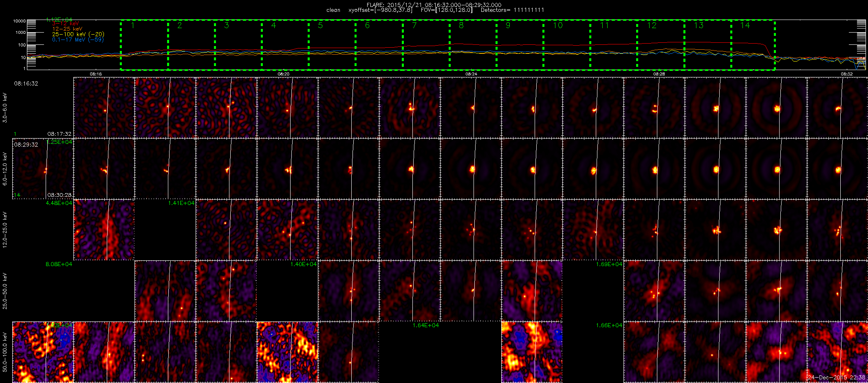The width and height of the screenshot is (868, 383).
Task: Select the '08:16:32' start time text
Action: click(x=26, y=84)
